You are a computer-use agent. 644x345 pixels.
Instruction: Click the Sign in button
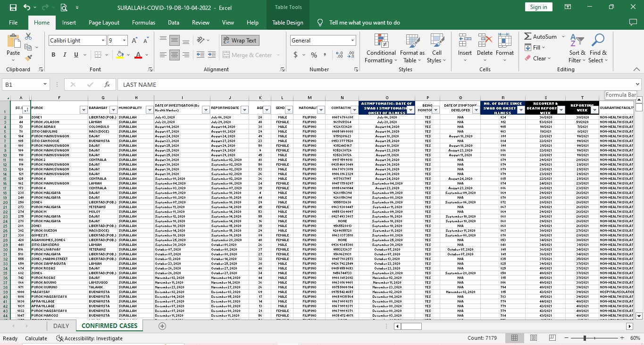(x=538, y=7)
